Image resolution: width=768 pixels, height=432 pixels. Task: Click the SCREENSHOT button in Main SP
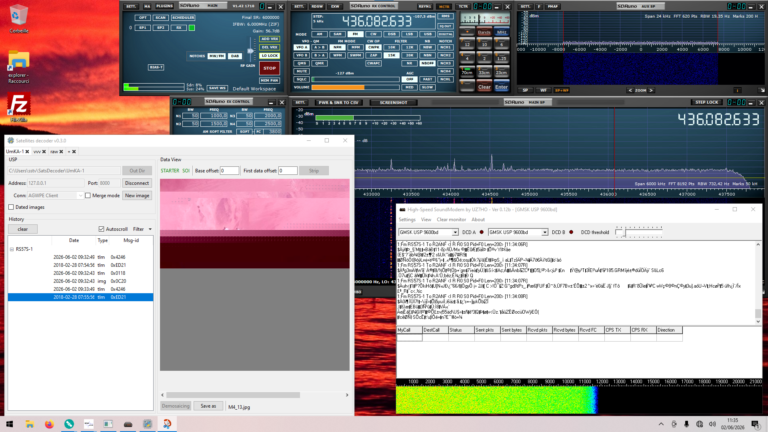(393, 102)
